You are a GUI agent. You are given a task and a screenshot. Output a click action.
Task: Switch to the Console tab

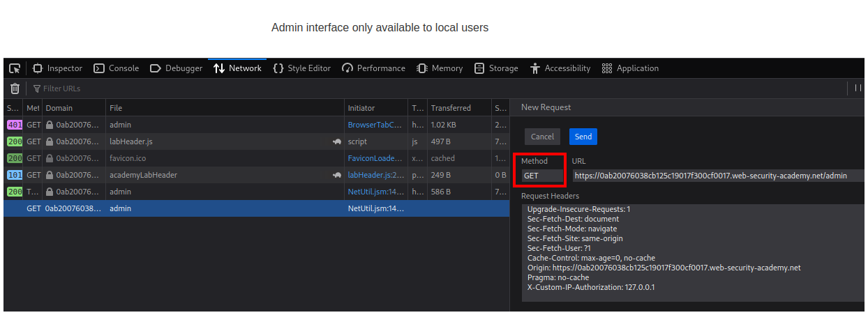pos(117,68)
